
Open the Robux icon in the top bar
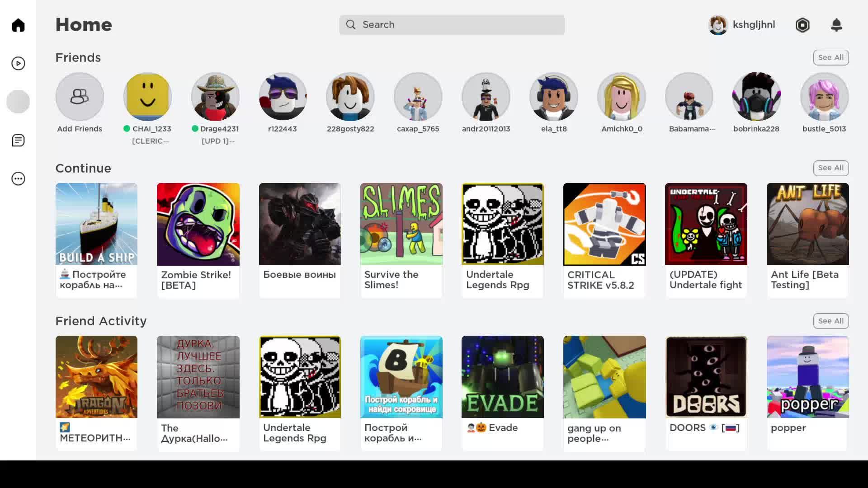(802, 25)
